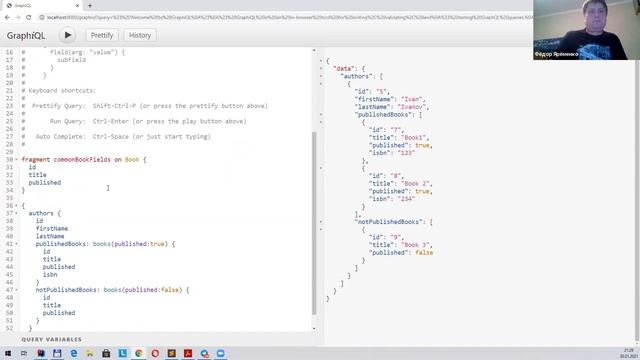Click the "Book" type name on line 30
Screen dimensions: 640x360
pos(132,160)
